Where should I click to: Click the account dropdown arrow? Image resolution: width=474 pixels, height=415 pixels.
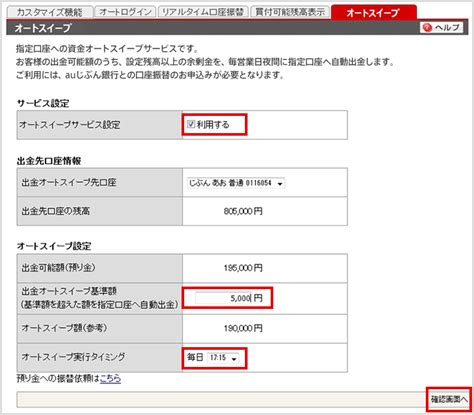point(280,183)
